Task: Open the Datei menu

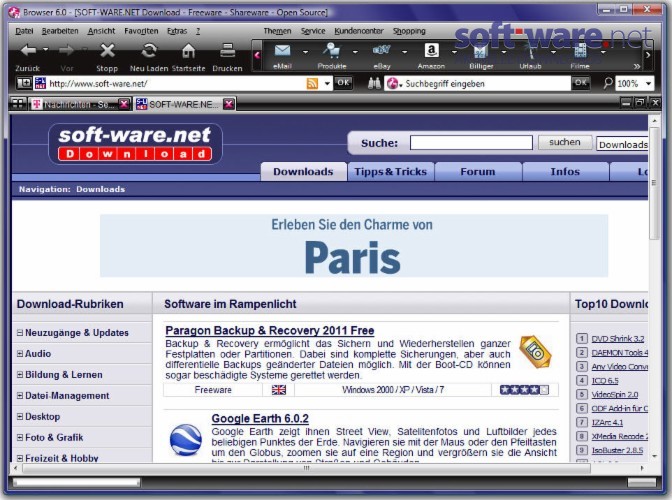Action: coord(24,31)
